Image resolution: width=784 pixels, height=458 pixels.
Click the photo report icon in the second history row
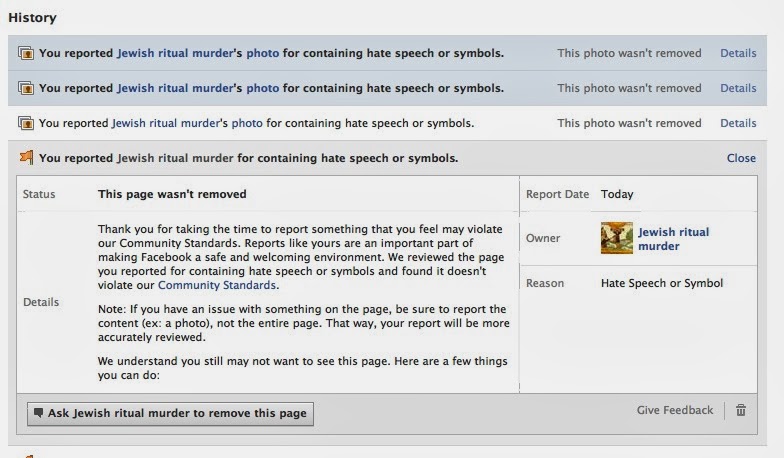(27, 88)
